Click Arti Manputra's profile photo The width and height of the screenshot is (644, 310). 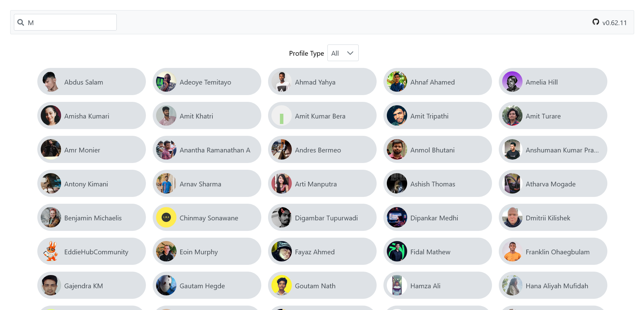(x=281, y=183)
